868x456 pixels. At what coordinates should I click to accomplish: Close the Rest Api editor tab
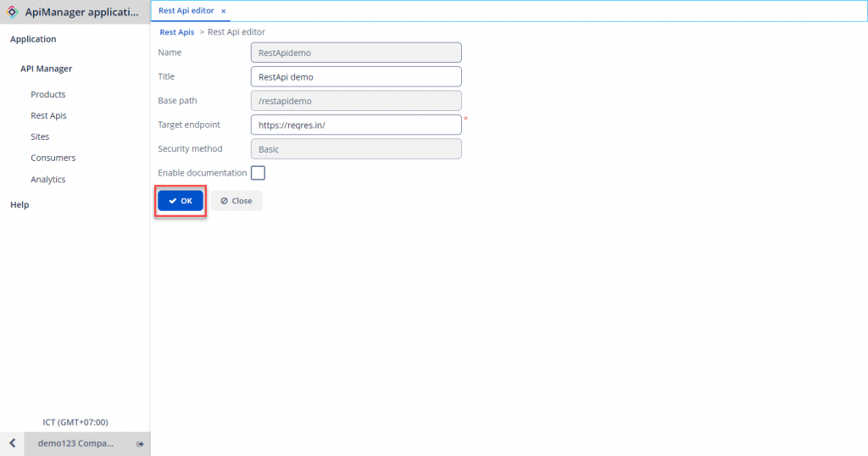point(224,11)
